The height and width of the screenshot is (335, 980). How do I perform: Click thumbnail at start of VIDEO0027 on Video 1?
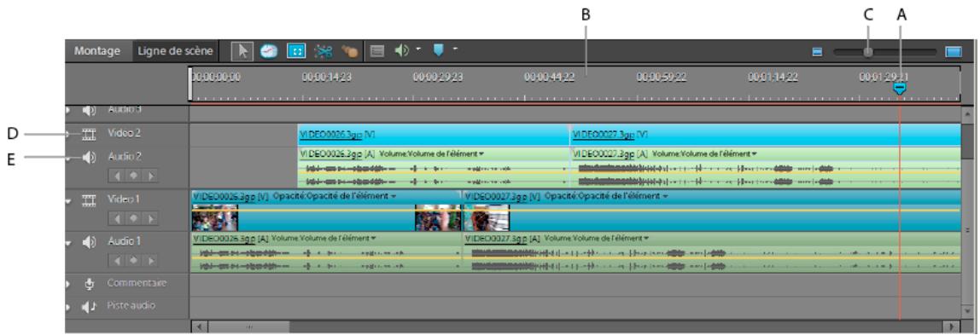[x=487, y=217]
